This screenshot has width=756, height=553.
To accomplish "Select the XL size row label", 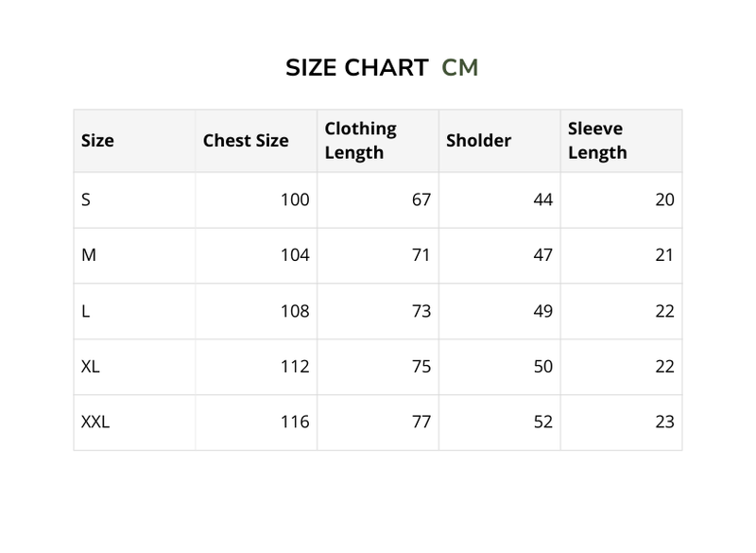I will [x=91, y=367].
